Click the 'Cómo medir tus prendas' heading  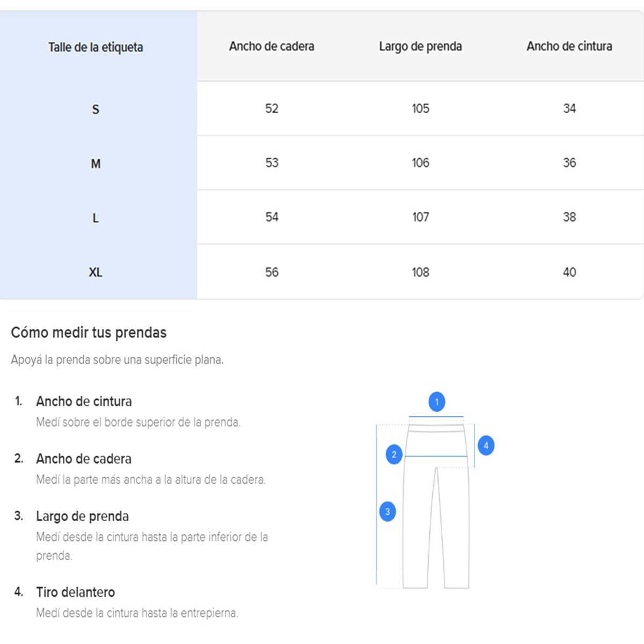tap(89, 333)
